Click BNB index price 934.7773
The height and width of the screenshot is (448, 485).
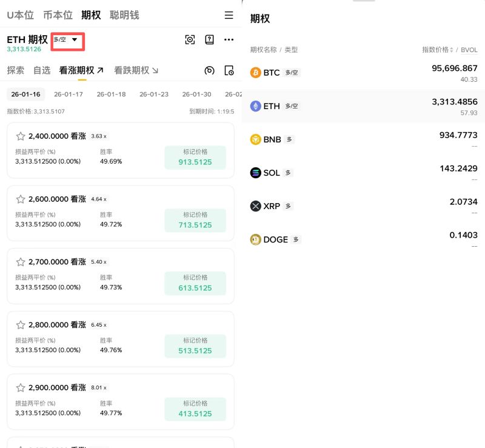pos(458,135)
